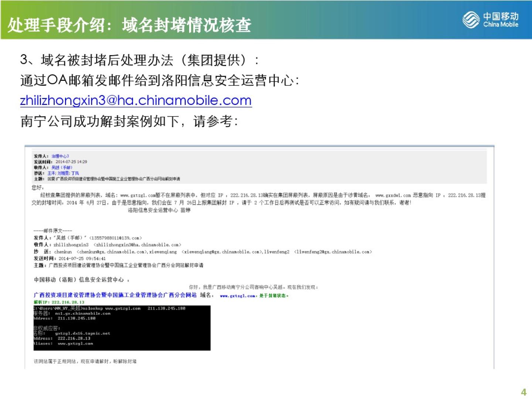The image size is (532, 399).
Task: Click recipient 吴越（手邮） in reply header
Action: point(62,167)
